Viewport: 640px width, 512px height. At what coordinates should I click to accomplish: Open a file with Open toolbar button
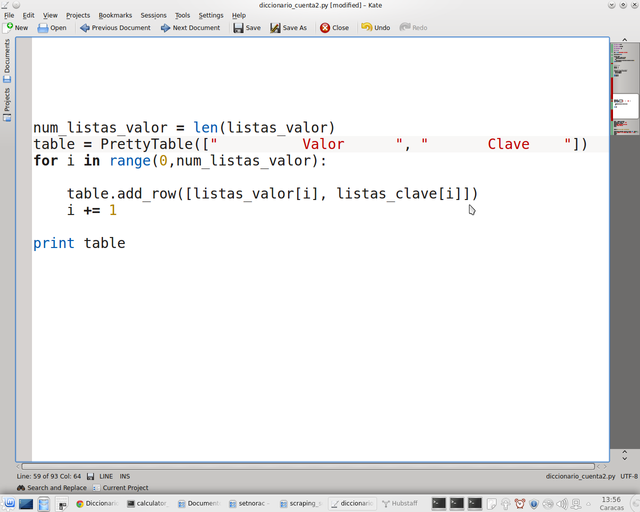(52, 28)
